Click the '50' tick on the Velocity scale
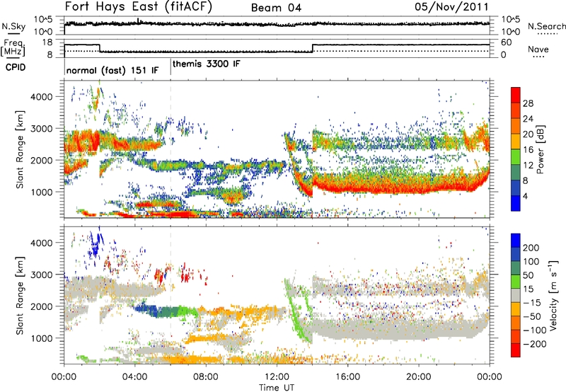566x392 pixels. tap(528, 275)
